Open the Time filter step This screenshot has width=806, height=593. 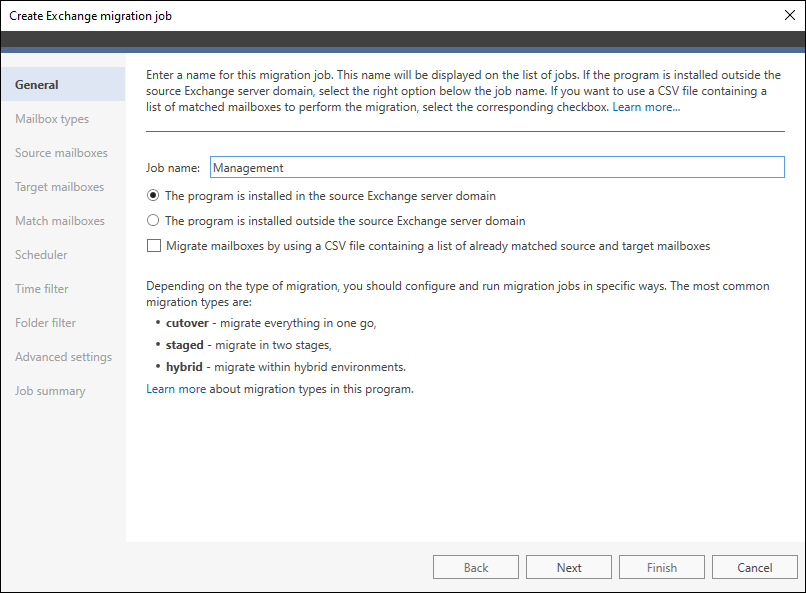[42, 289]
